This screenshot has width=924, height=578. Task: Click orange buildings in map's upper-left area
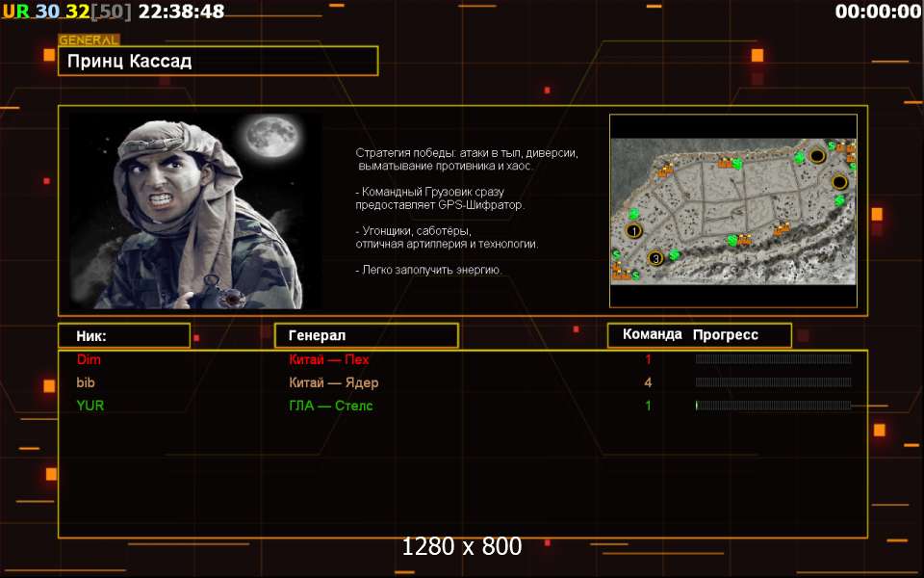pos(664,171)
